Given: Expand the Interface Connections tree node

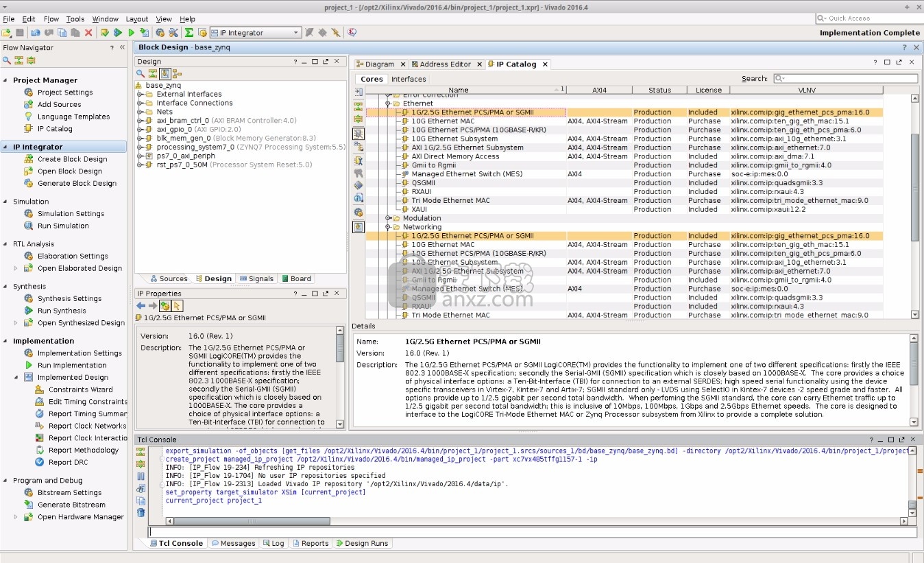Looking at the screenshot, I should [x=140, y=103].
